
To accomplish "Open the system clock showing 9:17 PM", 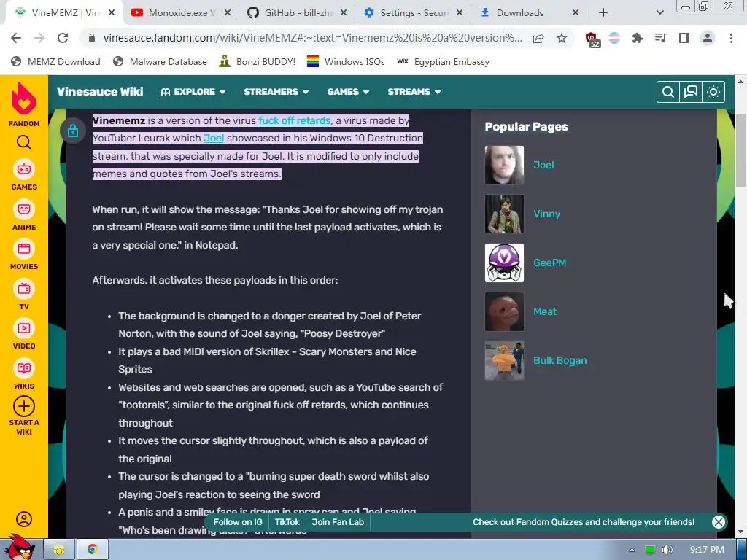I will [707, 550].
